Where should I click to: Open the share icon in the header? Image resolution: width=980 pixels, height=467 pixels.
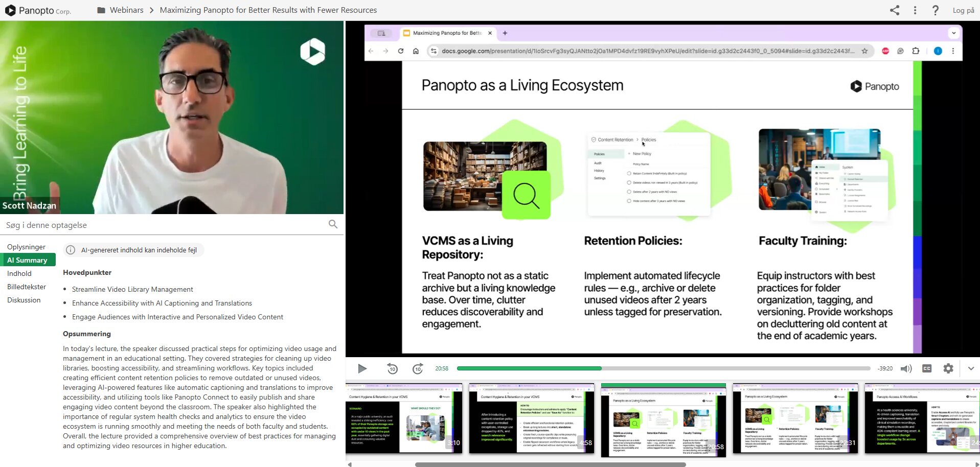coord(895,10)
